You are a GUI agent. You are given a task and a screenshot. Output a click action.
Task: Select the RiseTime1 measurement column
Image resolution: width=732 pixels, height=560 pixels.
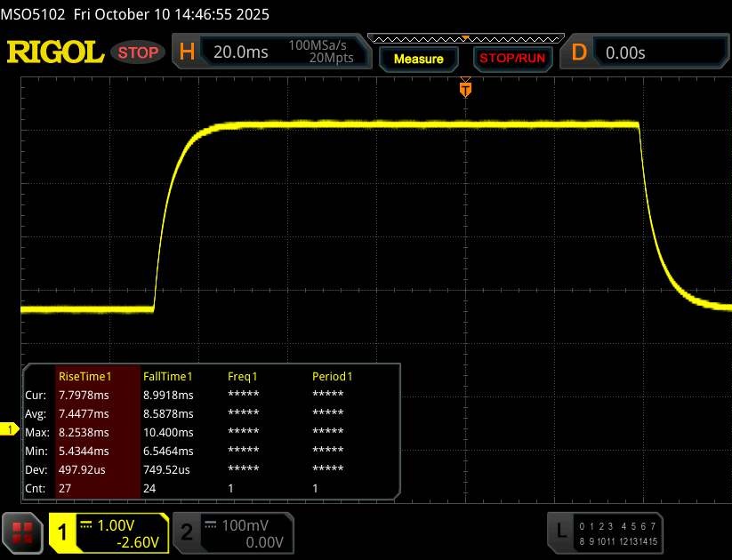coord(84,376)
